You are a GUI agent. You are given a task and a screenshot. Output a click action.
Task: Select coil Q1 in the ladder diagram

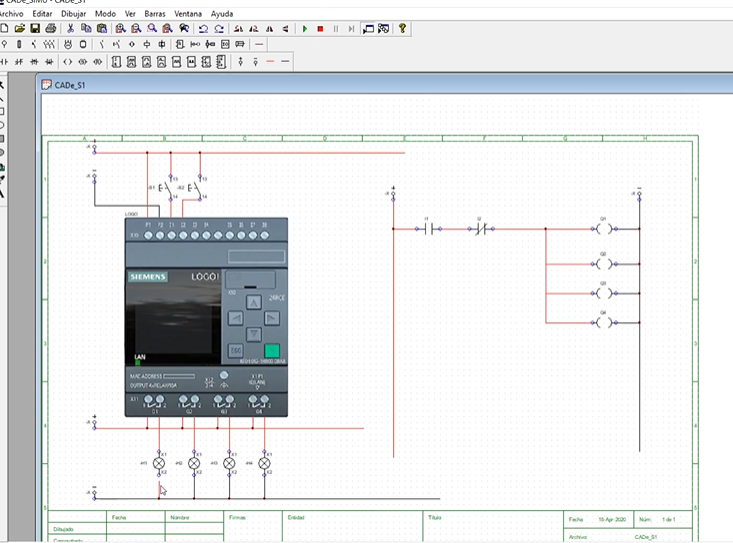(x=604, y=229)
